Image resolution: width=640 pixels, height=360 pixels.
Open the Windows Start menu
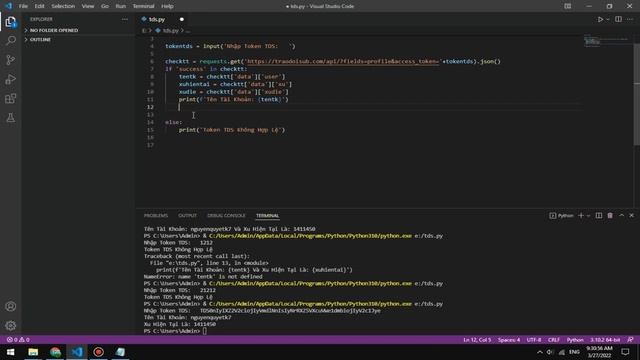(x=11, y=352)
